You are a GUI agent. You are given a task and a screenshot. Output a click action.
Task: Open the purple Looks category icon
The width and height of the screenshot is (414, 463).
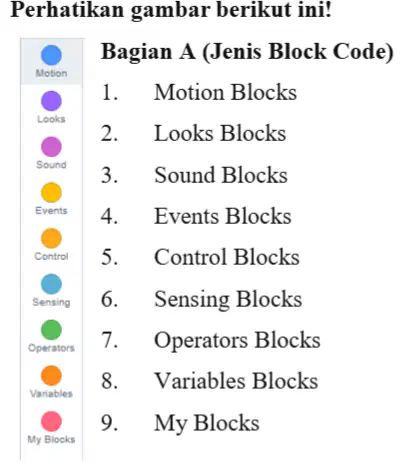coord(51,101)
